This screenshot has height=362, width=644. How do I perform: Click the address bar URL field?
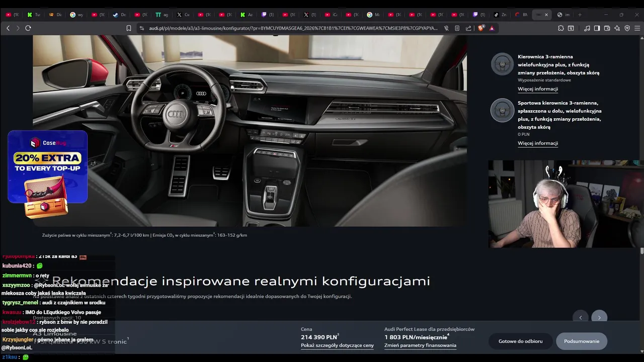click(293, 28)
